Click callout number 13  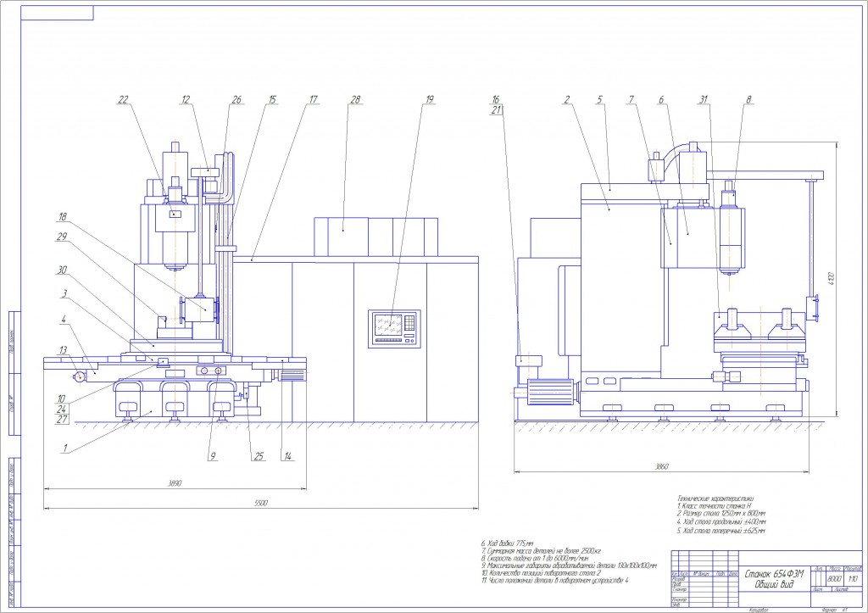coord(63,350)
